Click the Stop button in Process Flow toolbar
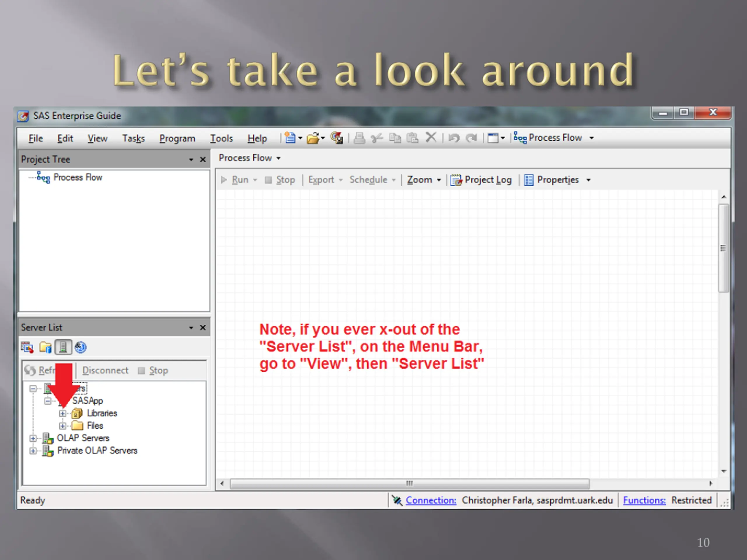This screenshot has width=747, height=560. (280, 180)
